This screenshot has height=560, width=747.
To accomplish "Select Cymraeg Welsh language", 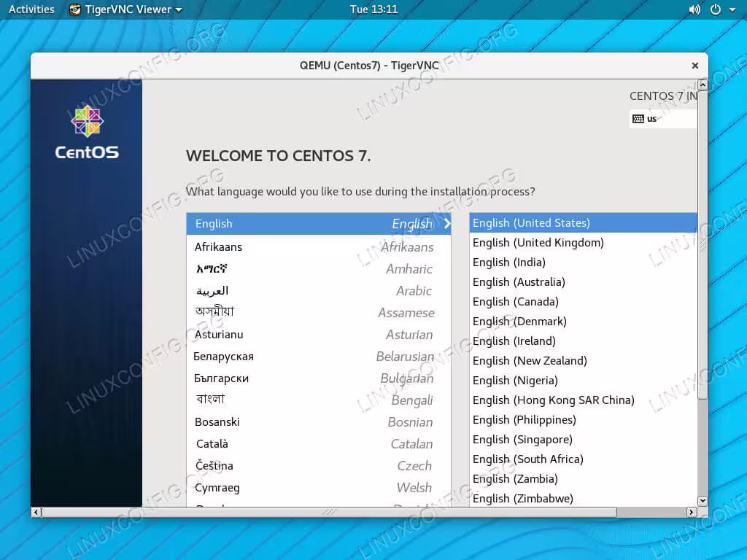I will point(318,488).
